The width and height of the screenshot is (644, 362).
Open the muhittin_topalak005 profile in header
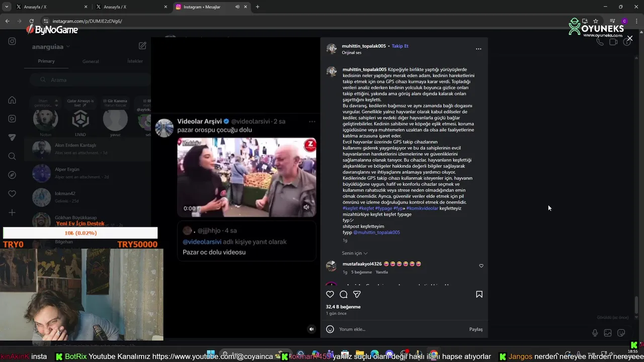tap(364, 46)
